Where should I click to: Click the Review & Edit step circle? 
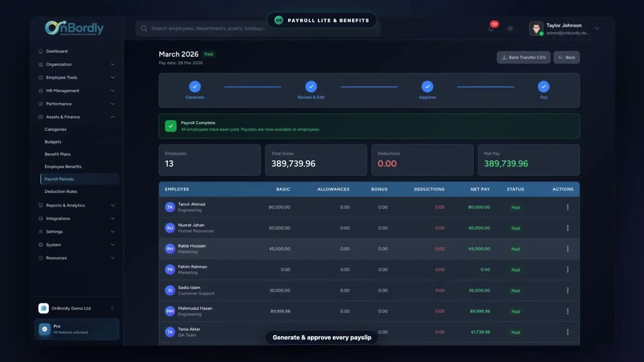311,86
